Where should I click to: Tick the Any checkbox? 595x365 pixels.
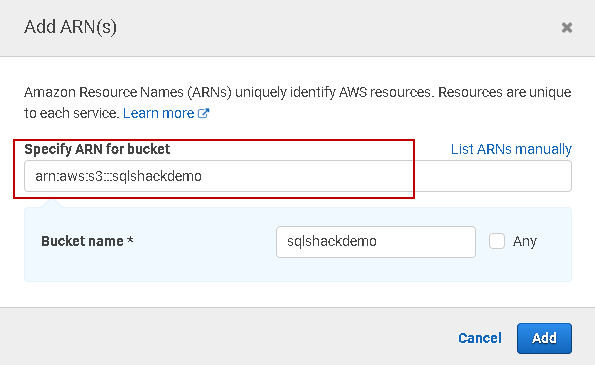(497, 241)
